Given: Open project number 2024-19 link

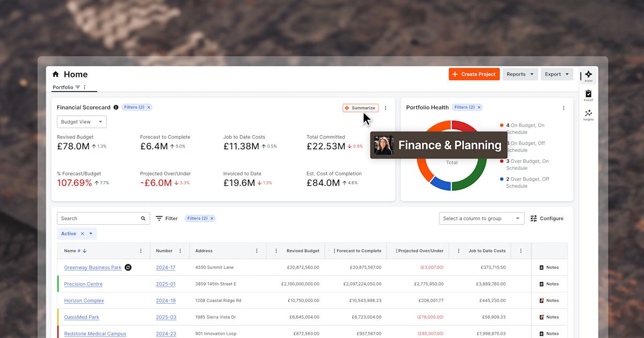Looking at the screenshot, I should [166, 300].
